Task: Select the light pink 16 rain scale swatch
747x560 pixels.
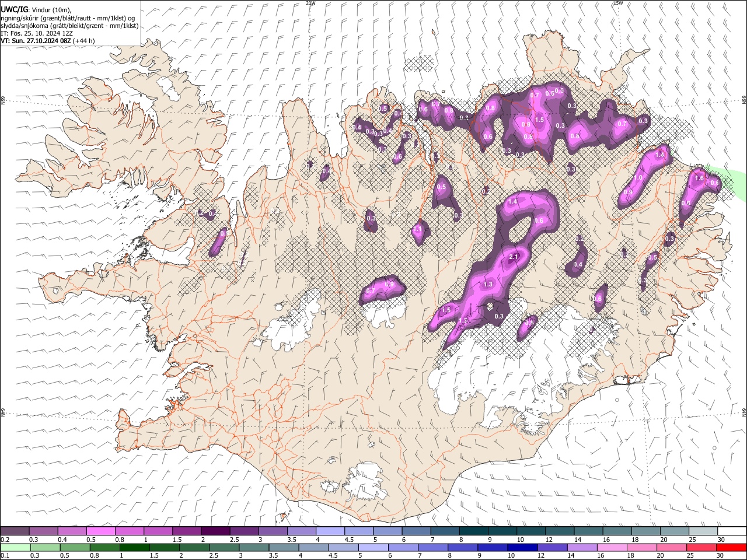Action: 611,547
